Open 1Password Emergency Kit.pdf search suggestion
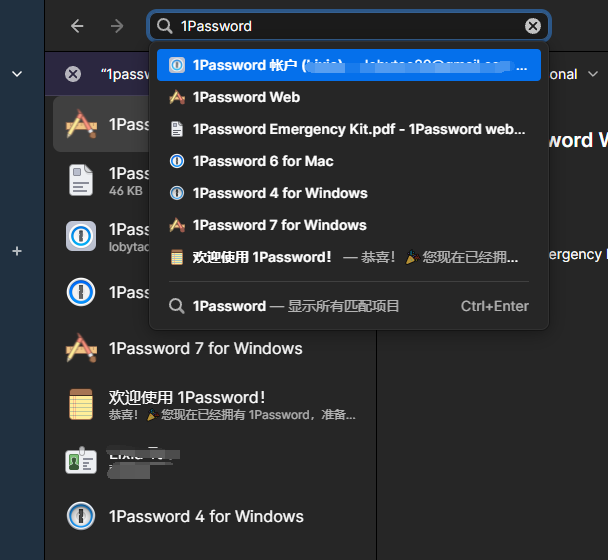The image size is (608, 560). tap(358, 129)
